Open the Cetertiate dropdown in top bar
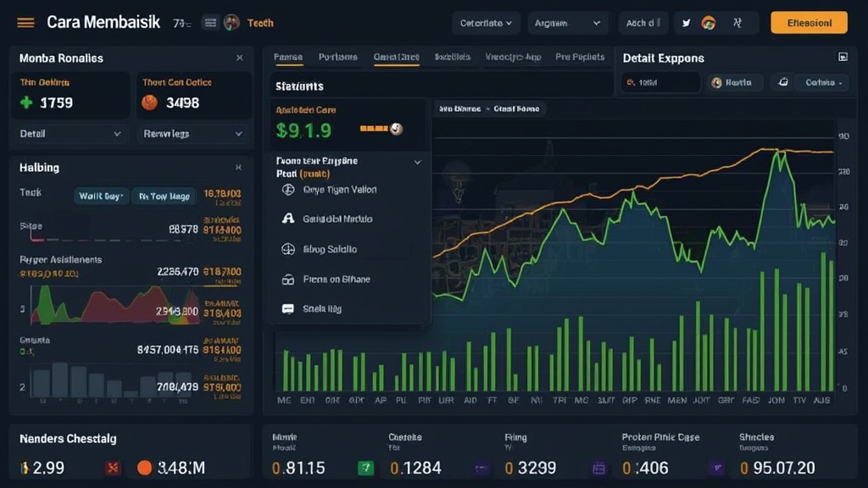Screen dimensions: 868x488 (x=486, y=23)
